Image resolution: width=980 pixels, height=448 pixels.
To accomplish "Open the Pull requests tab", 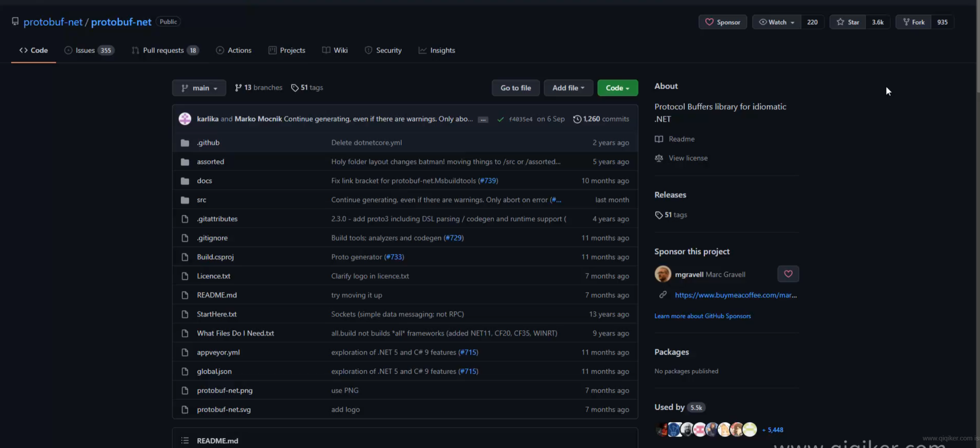I will (165, 50).
